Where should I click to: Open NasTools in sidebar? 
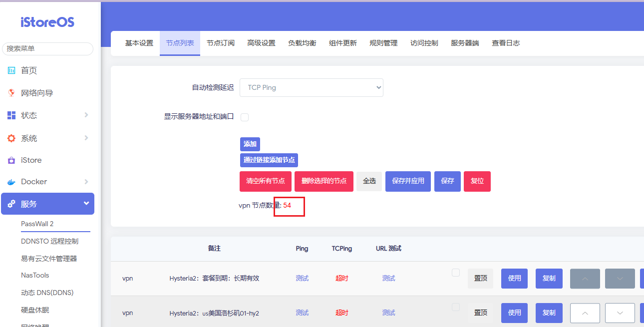[35, 275]
